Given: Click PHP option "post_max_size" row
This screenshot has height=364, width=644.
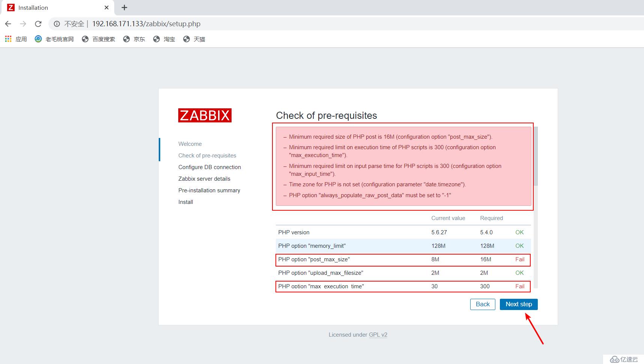Looking at the screenshot, I should click(x=403, y=259).
